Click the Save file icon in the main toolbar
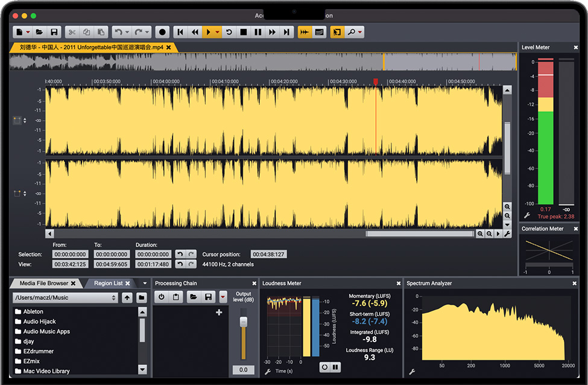The image size is (588, 385). [54, 32]
